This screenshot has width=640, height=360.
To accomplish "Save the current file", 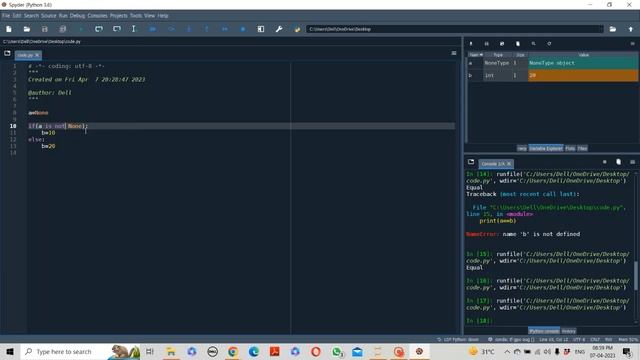I will (x=44, y=29).
